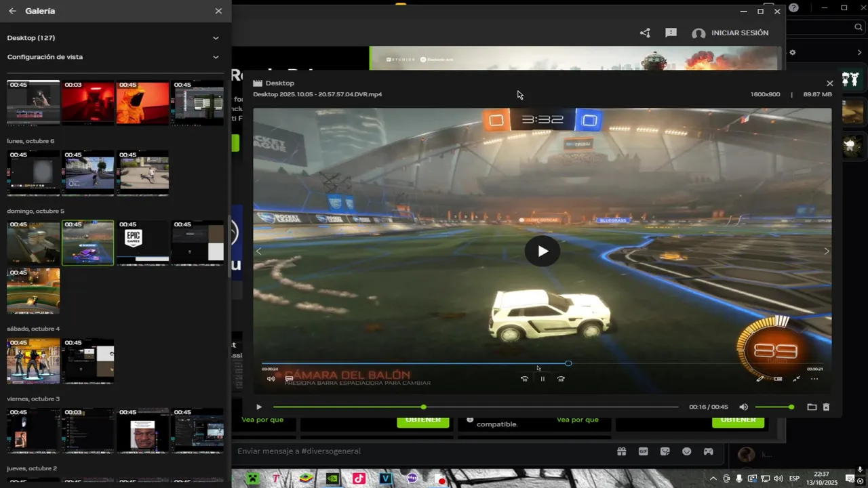868x488 pixels.
Task: Click the blue inner timeline handle
Action: click(x=568, y=363)
